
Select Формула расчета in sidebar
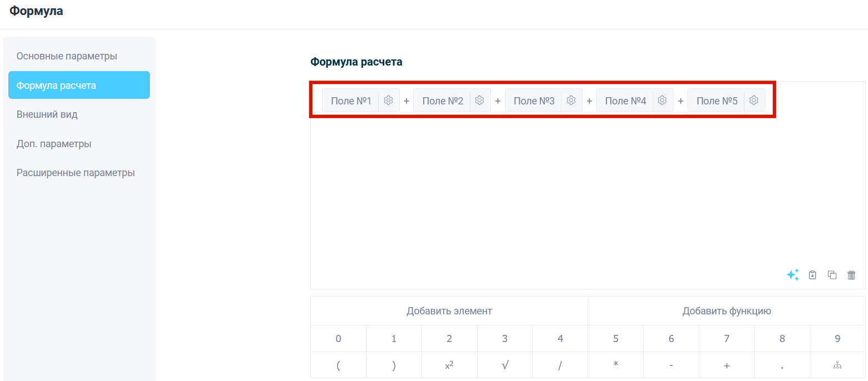coord(79,85)
